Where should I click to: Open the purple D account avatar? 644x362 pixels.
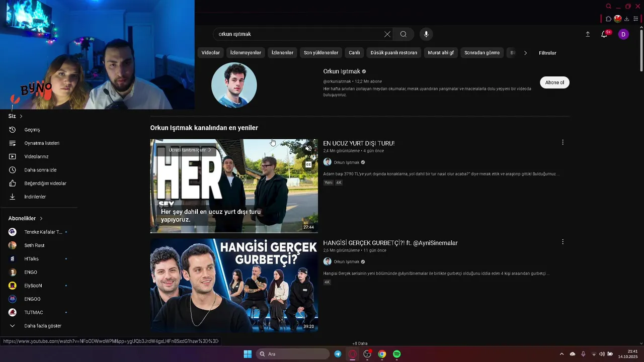(623, 34)
